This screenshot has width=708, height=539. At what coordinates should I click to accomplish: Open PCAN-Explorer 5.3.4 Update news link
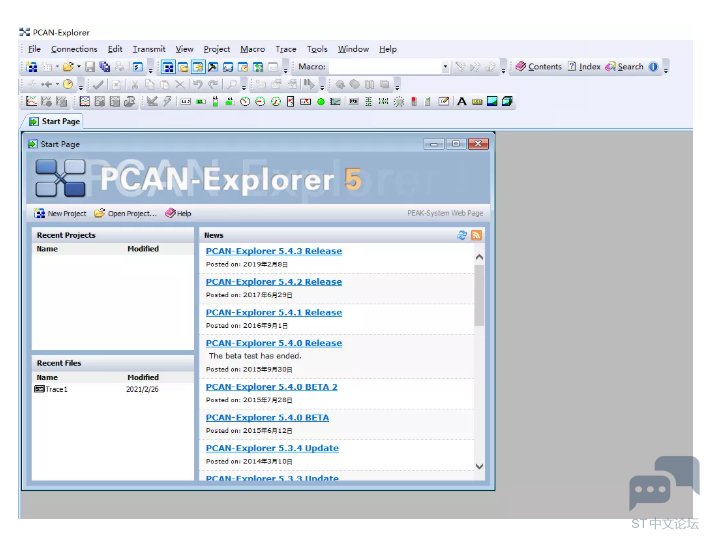(272, 448)
